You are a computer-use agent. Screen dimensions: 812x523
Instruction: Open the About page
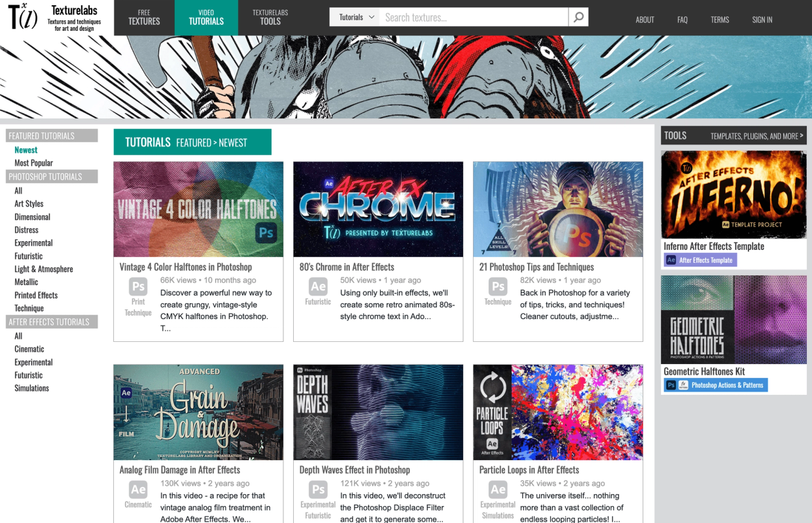point(644,20)
